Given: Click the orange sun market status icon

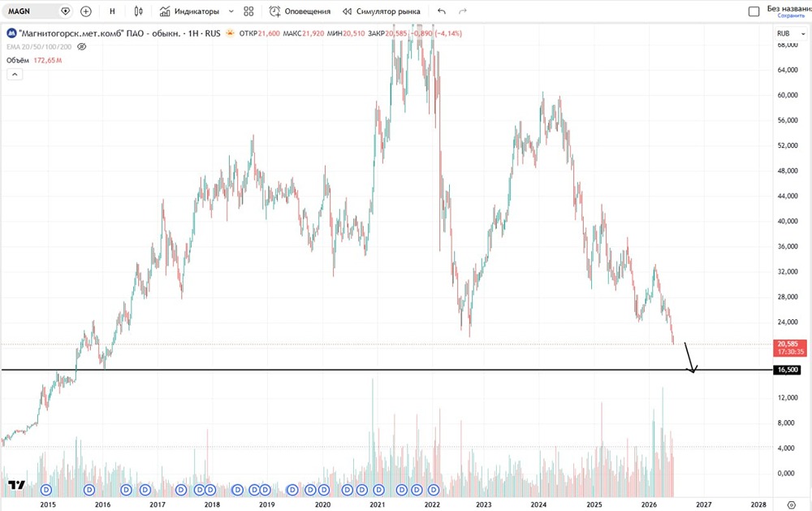Looking at the screenshot, I should coord(230,33).
